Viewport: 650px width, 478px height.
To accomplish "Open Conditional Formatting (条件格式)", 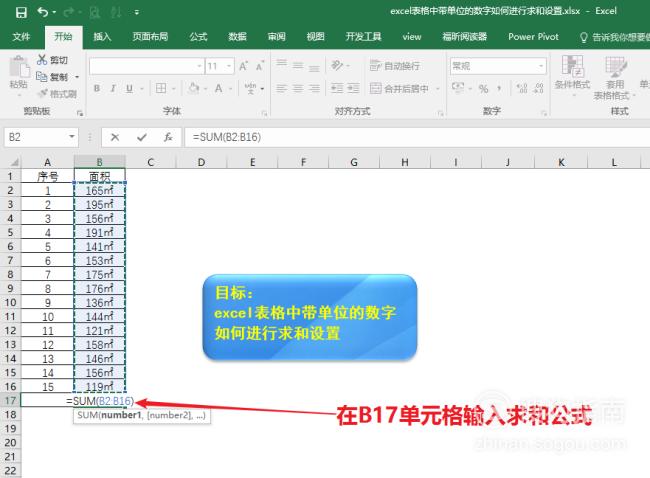I will tap(572, 75).
